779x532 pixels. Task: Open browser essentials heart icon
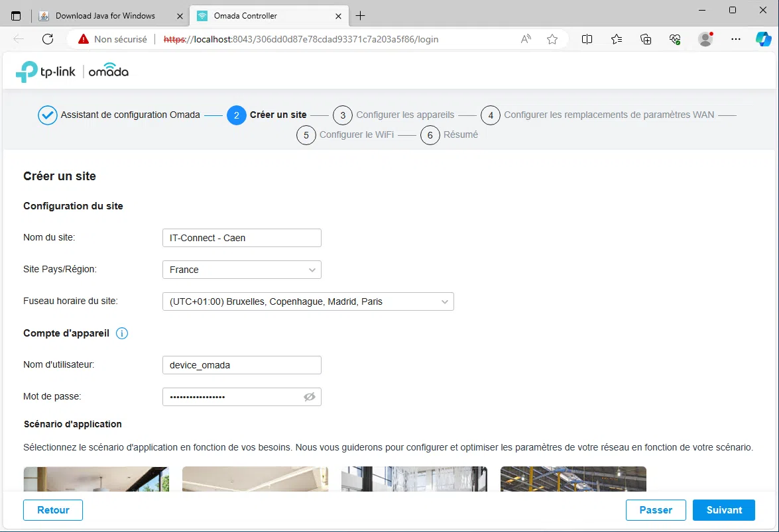675,39
